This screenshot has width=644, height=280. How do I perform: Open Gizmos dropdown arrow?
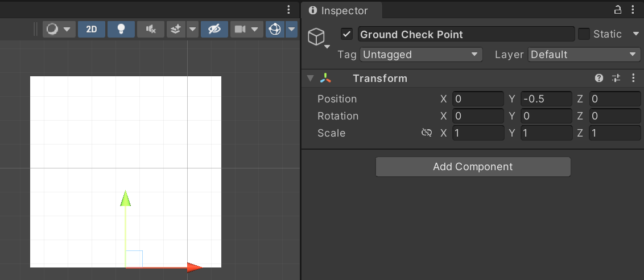tap(292, 29)
